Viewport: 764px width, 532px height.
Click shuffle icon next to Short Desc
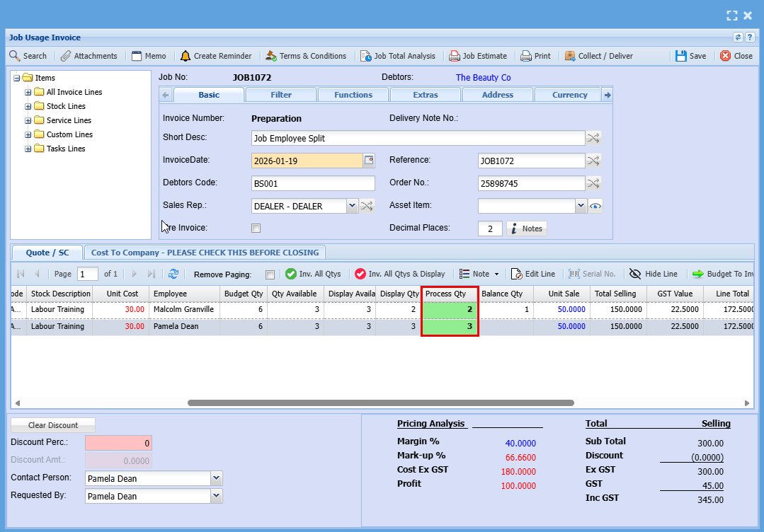click(593, 138)
